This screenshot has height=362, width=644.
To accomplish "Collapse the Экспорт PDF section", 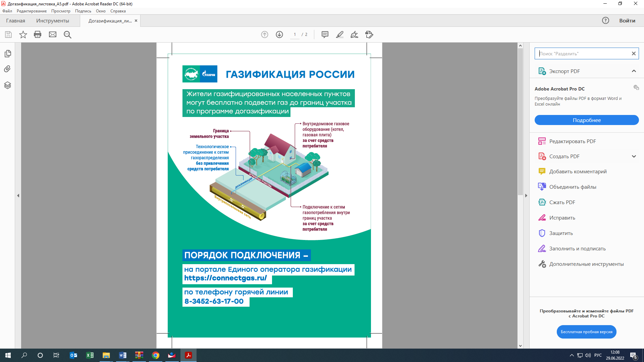I will [x=634, y=71].
